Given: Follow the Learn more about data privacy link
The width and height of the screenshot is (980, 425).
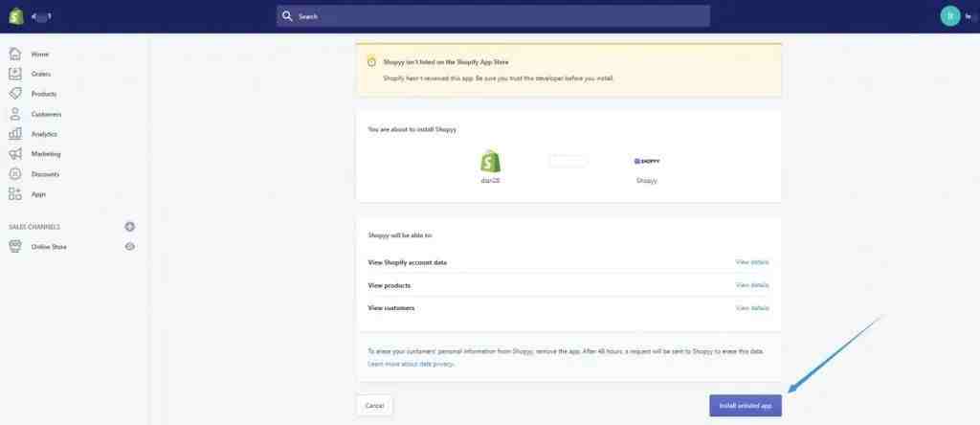Looking at the screenshot, I should pyautogui.click(x=412, y=364).
